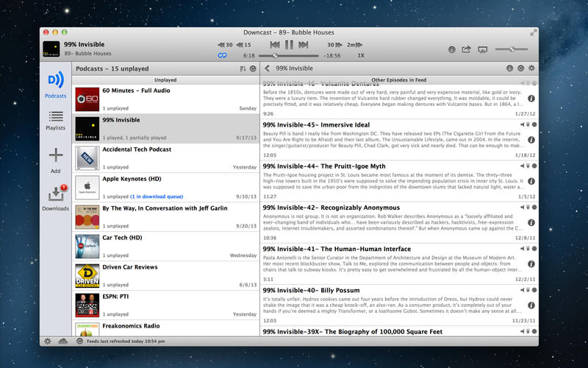The image size is (588, 368).
Task: Click the AirPlay icon in toolbar
Action: click(483, 49)
